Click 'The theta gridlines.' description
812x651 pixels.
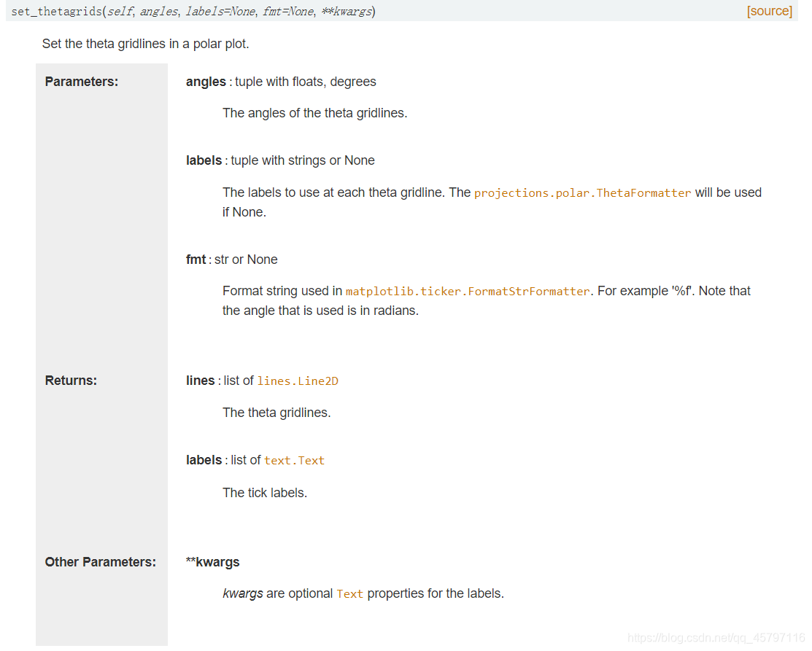tap(277, 413)
